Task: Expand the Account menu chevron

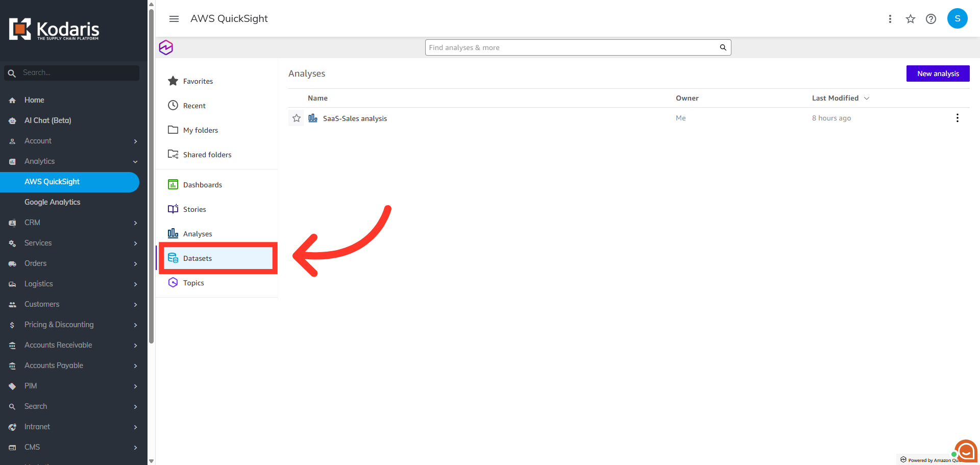Action: pyautogui.click(x=135, y=141)
